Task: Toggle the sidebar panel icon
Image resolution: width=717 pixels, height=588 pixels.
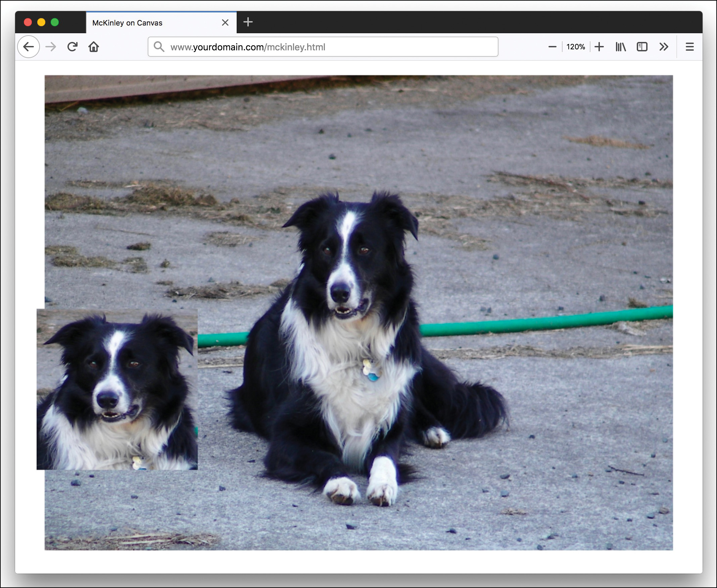Action: click(x=642, y=47)
